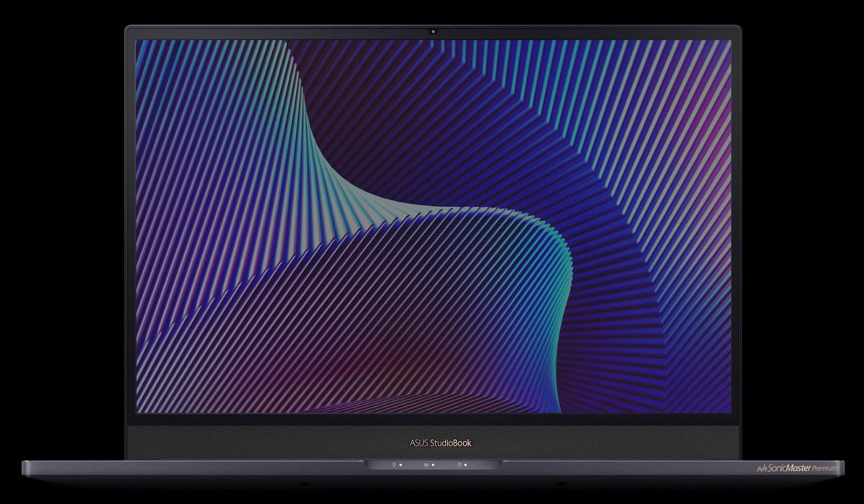Click the LED dot beside the battery icon

coord(433,465)
